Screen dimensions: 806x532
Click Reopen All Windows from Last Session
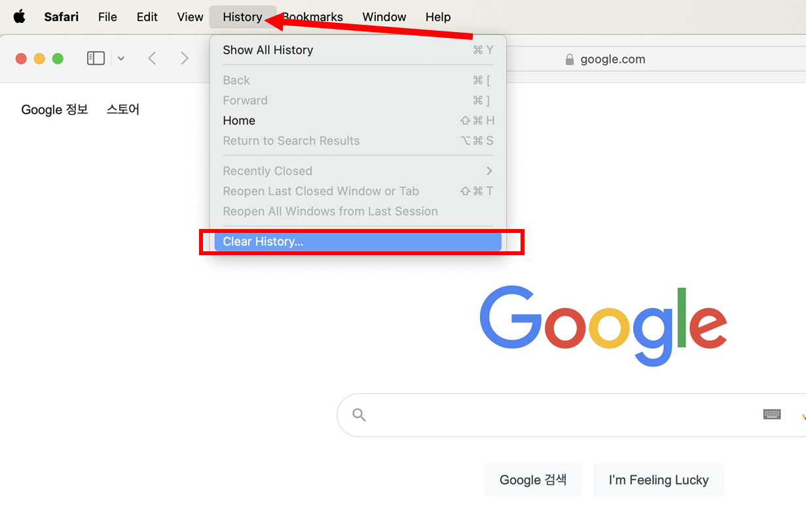coord(358,211)
